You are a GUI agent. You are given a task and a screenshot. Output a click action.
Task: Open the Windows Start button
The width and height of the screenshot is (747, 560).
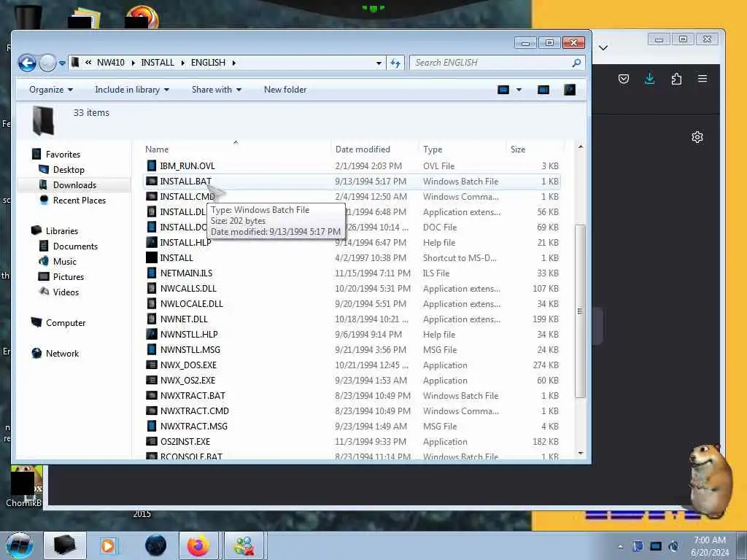[20, 545]
